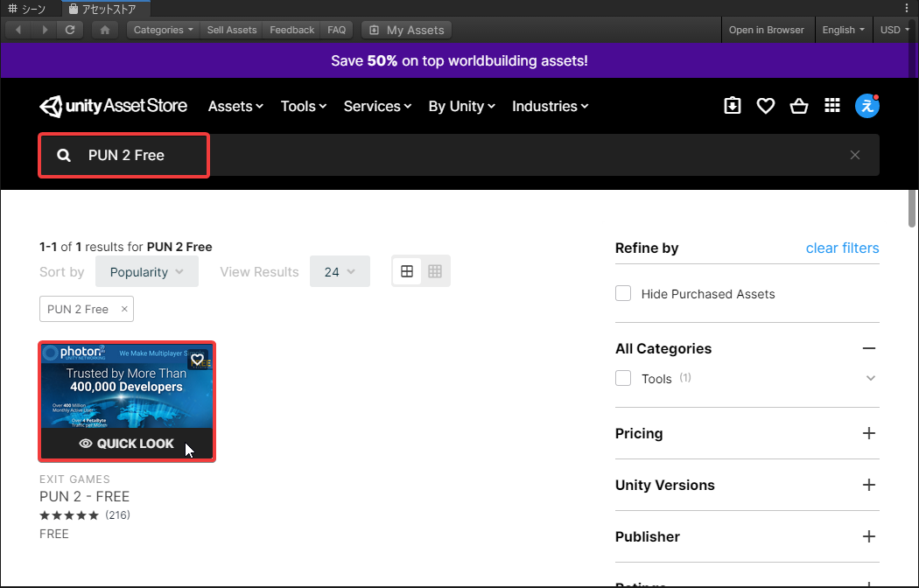Open the Industries menu
Image resolution: width=919 pixels, height=588 pixels.
coord(550,106)
